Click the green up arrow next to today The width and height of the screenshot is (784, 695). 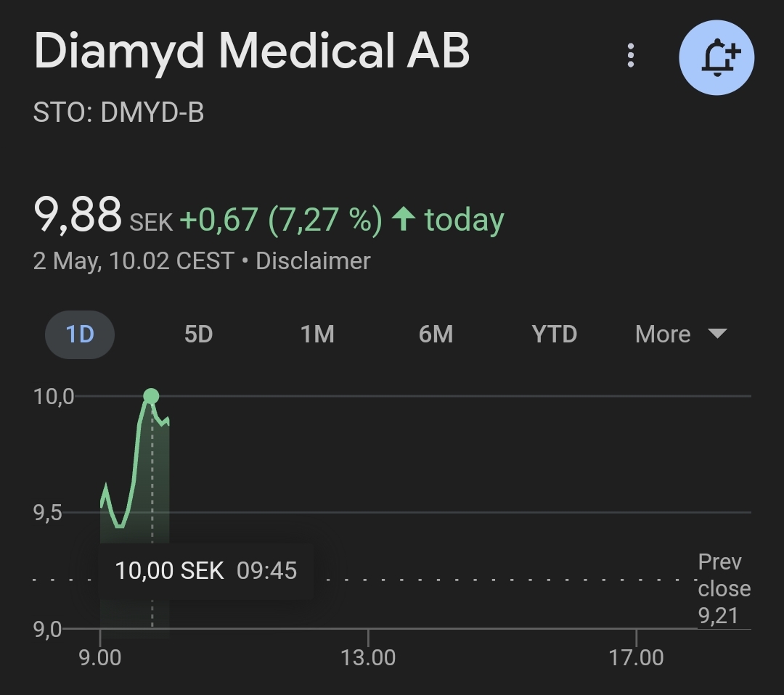404,219
